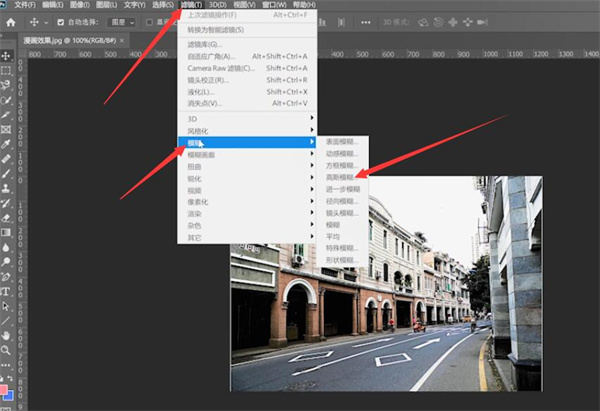Close the 漫画效果.jpg document tab

point(122,41)
